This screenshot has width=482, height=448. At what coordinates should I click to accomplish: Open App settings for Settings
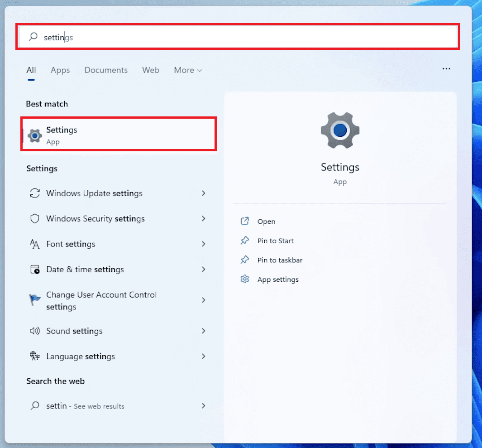(278, 279)
